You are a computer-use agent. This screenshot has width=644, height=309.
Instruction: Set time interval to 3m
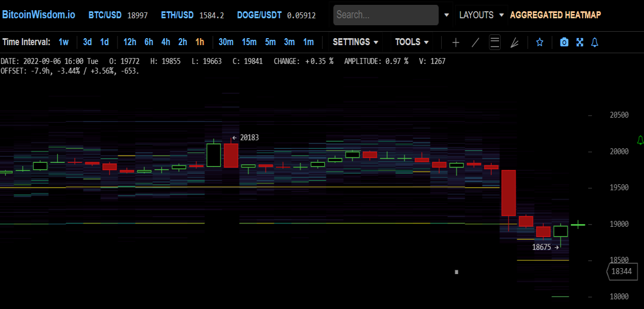pyautogui.click(x=289, y=42)
